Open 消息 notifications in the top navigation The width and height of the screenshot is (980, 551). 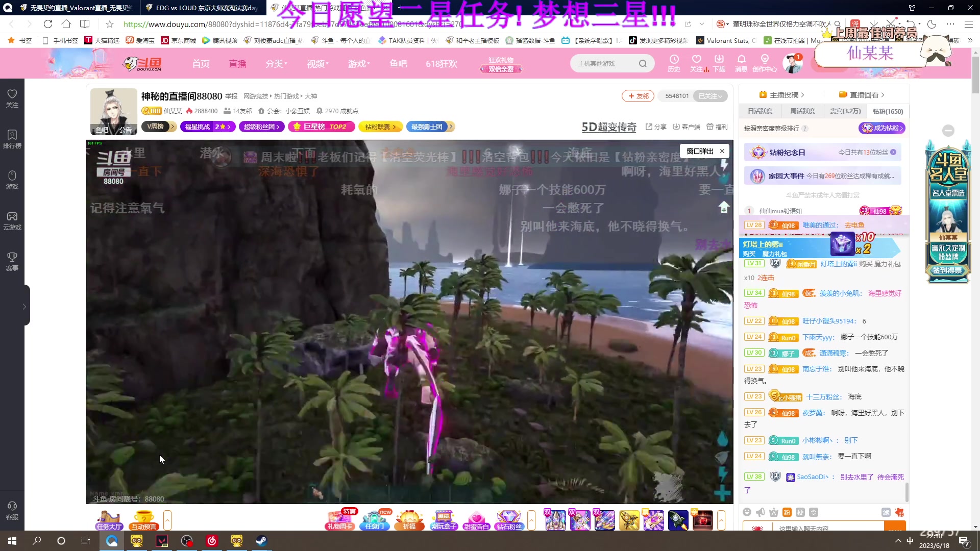click(741, 63)
